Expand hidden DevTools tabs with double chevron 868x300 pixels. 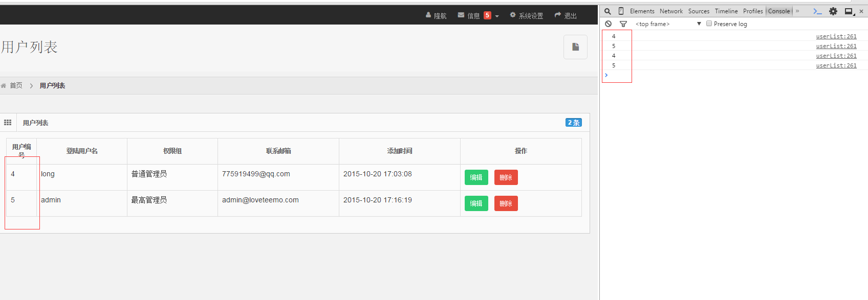point(797,11)
